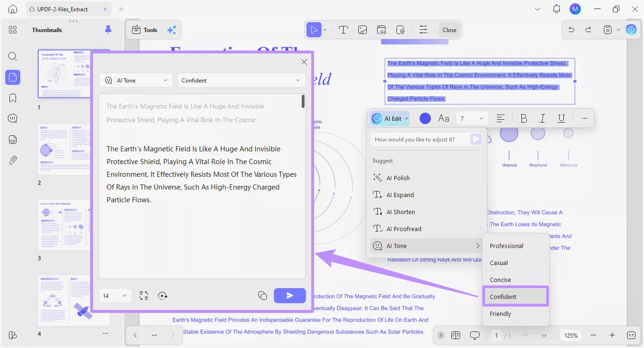Screen dimensions: 644x348
Task: Open the search panel in the left sidebar
Action: click(13, 57)
